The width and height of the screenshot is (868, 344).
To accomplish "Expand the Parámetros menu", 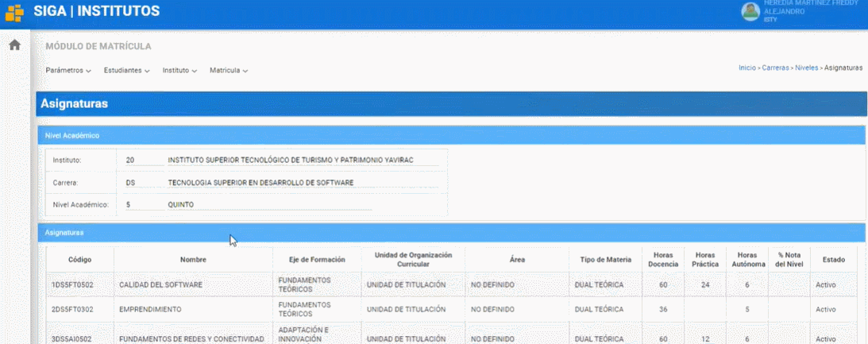I will coord(68,71).
